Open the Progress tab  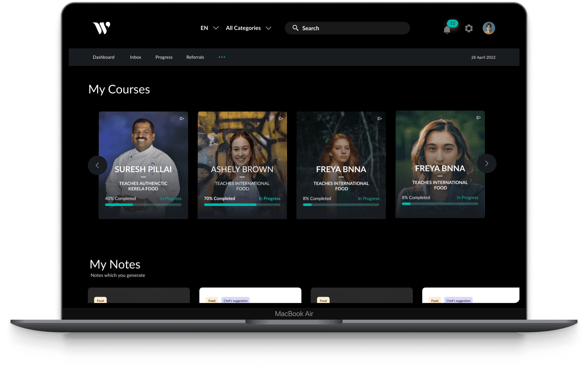click(x=164, y=57)
